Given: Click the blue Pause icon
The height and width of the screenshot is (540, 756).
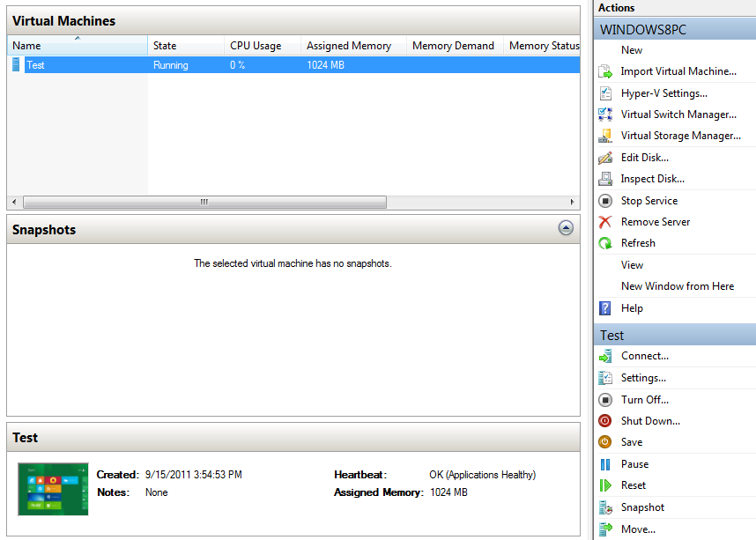Looking at the screenshot, I should point(605,464).
